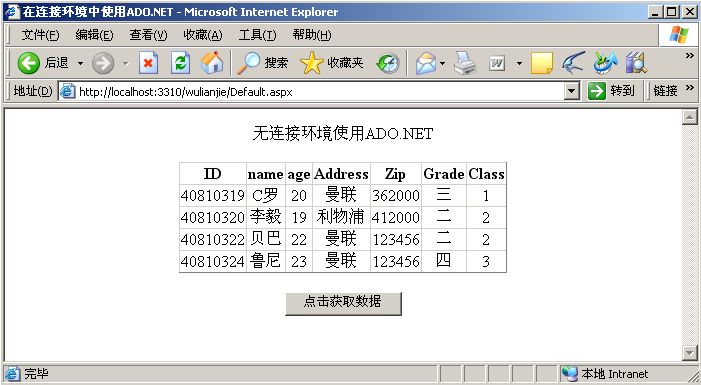
Task: Click the heading 无连接环境使用ADO.NET
Action: click(343, 133)
